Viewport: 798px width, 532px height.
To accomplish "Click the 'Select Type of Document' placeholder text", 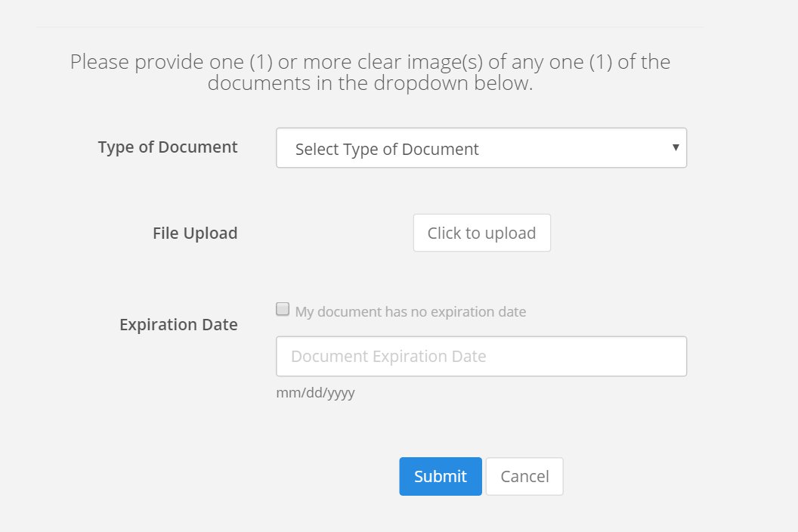I will coord(387,149).
